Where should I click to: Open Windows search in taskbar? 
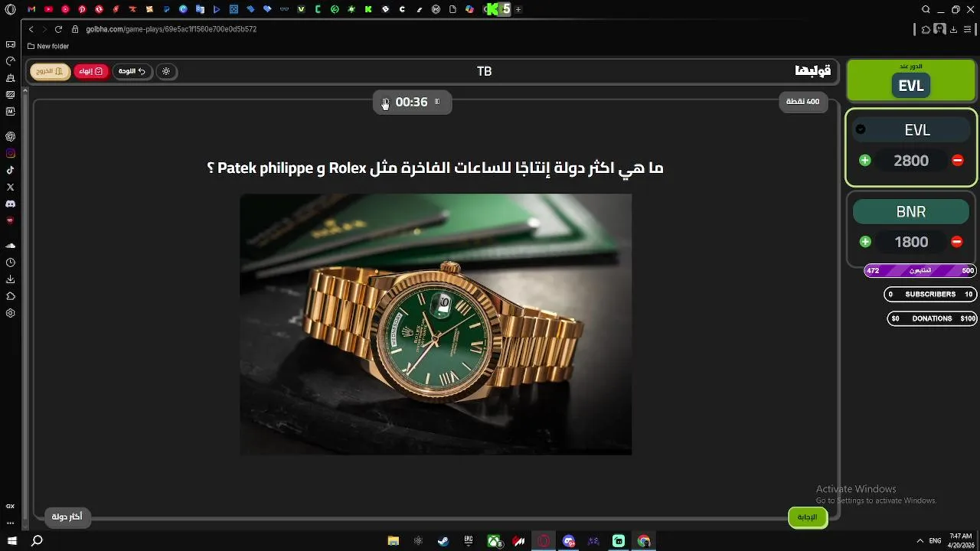36,541
